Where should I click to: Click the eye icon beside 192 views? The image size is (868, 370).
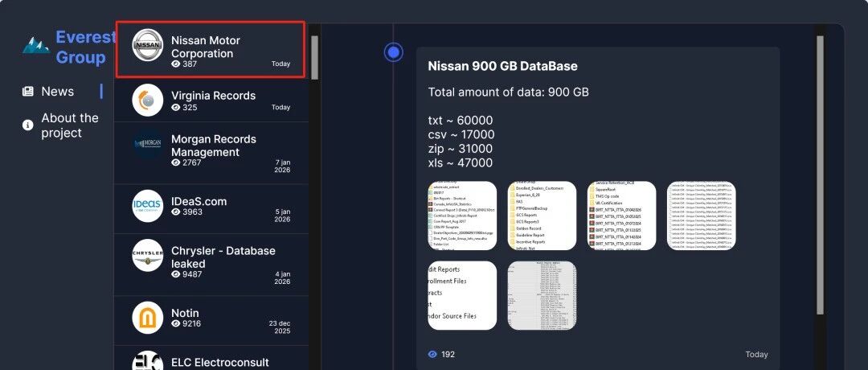click(x=432, y=355)
